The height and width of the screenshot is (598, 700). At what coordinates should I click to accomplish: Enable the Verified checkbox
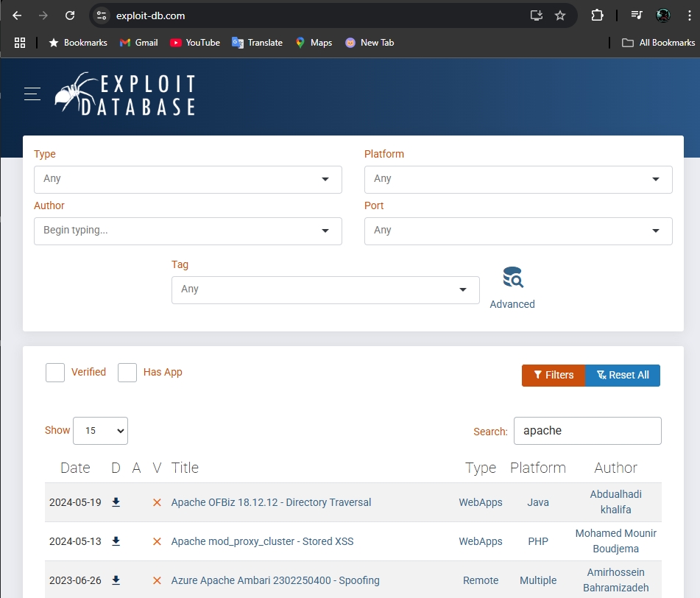click(55, 373)
